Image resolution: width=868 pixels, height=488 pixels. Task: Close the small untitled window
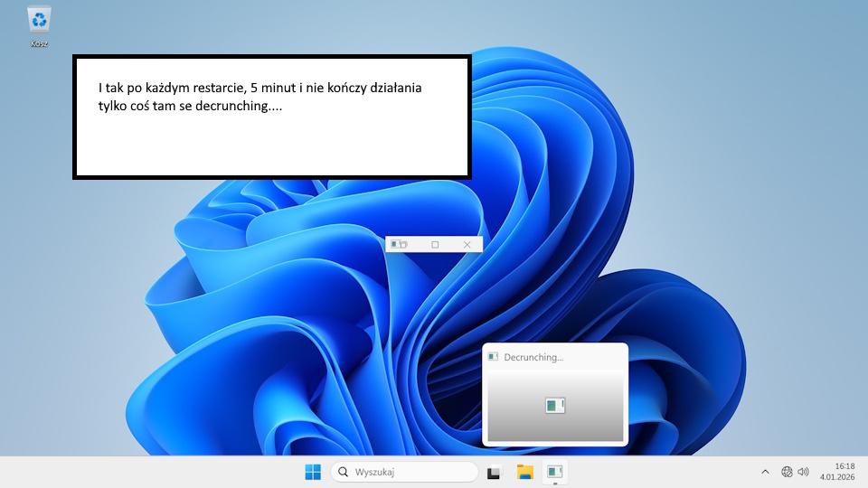467,244
